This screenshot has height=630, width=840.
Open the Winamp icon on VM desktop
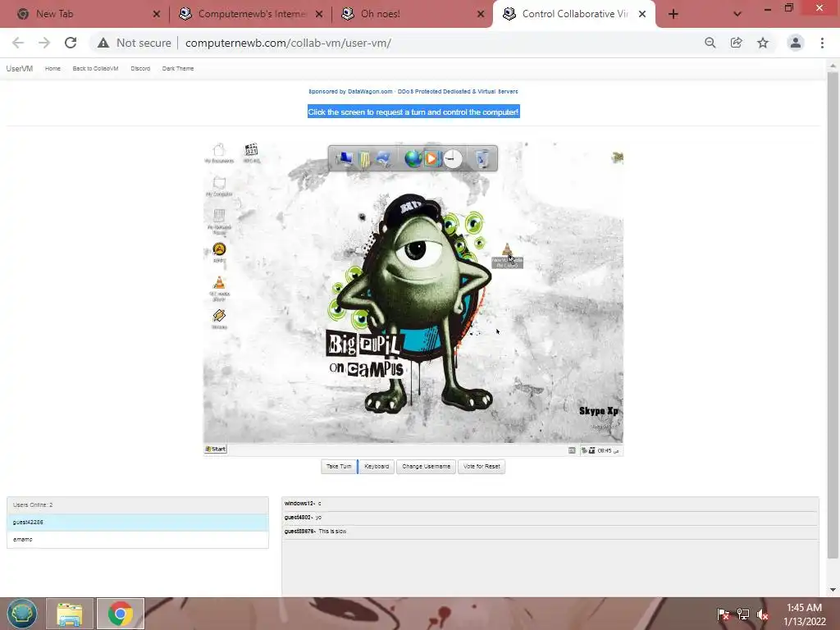pyautogui.click(x=218, y=318)
